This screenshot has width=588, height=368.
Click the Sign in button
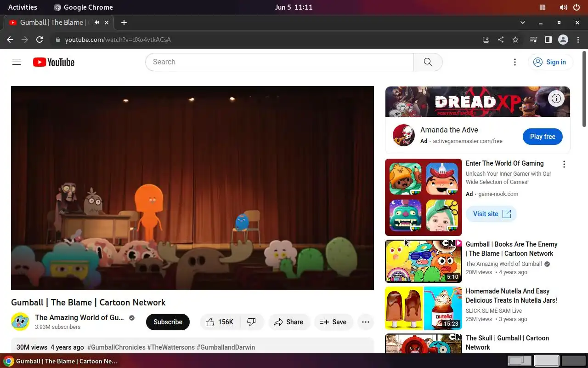click(x=550, y=62)
